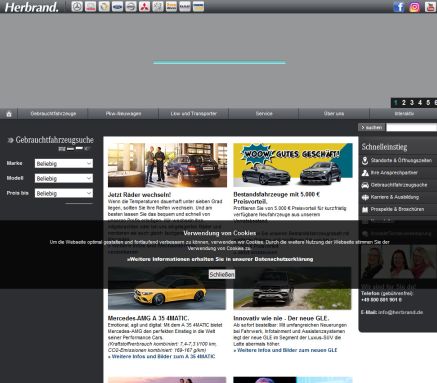Screen dimensions: 437x383
Task: Click the search text field beside suchen
Action: coord(411,127)
